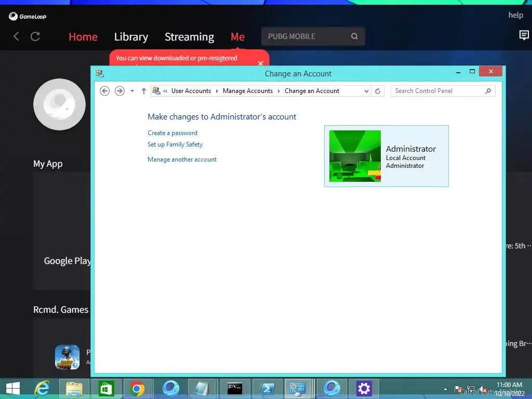Open Set up Family Safety link
Image resolution: width=532 pixels, height=399 pixels.
pos(175,144)
